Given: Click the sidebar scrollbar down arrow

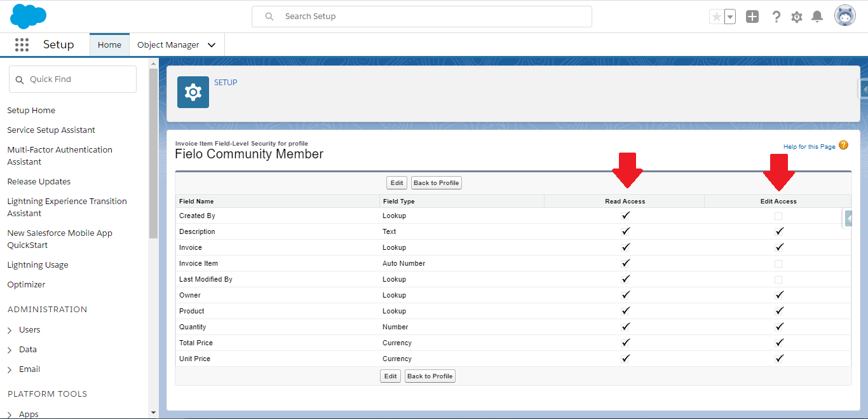Looking at the screenshot, I should coord(153,413).
